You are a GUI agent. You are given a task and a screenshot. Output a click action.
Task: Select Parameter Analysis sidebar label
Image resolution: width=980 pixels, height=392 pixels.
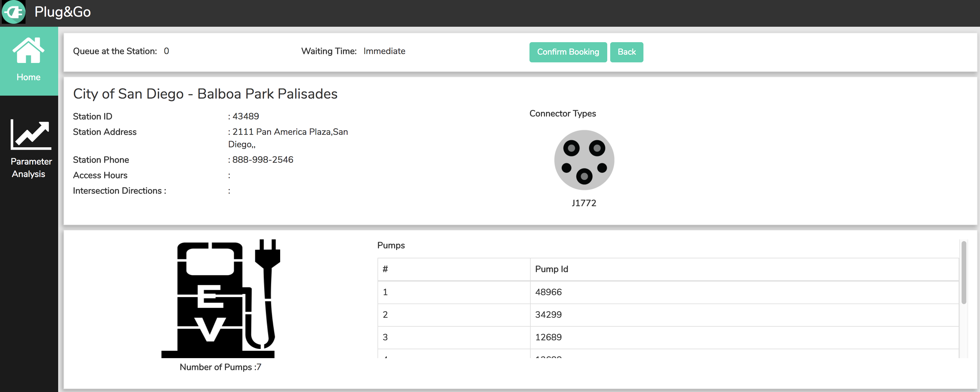[x=31, y=167]
